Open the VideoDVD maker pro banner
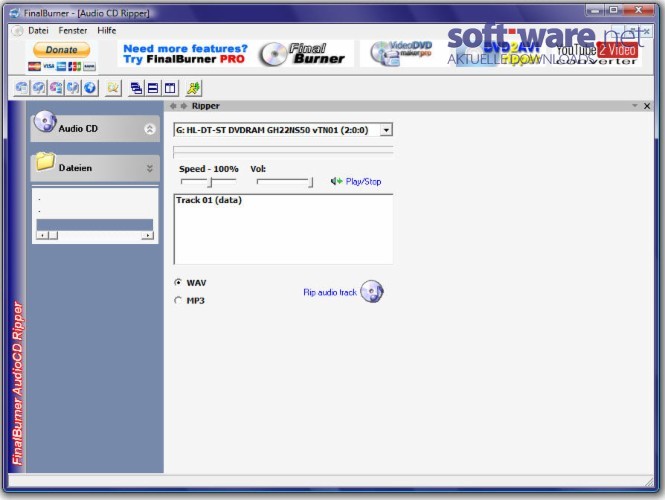Viewport: 665px width, 500px height. point(402,54)
